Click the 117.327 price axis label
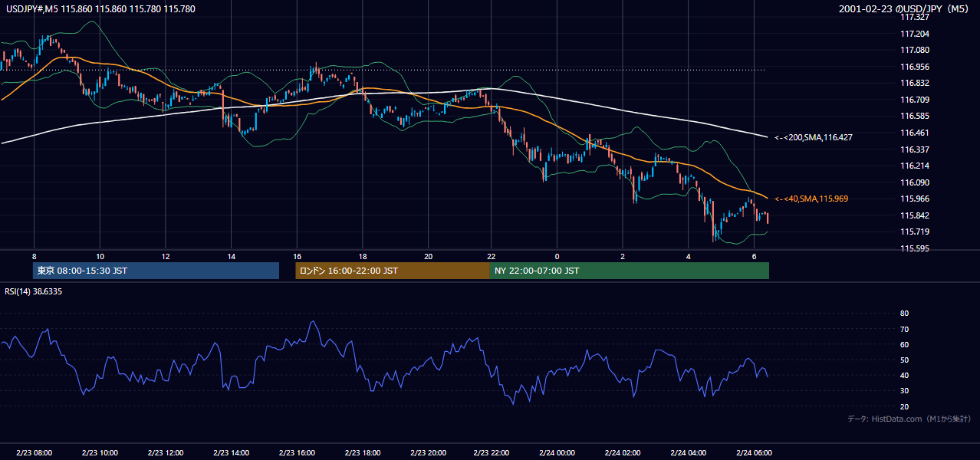 tap(915, 17)
